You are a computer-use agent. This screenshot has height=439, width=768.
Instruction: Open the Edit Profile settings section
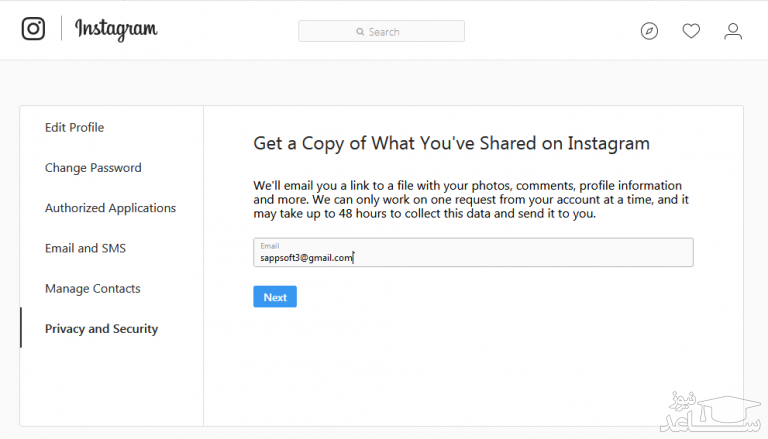click(74, 127)
